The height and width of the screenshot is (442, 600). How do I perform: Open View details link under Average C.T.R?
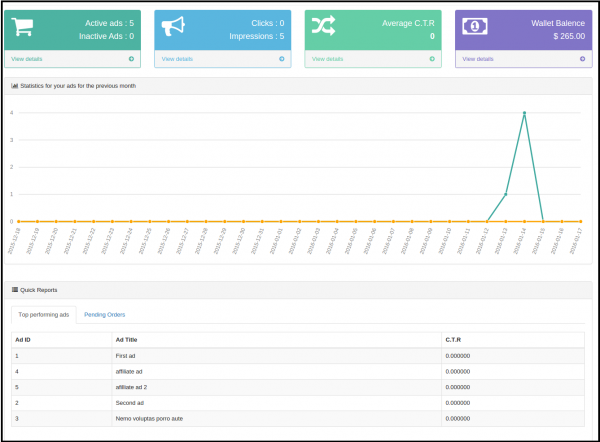[x=328, y=59]
